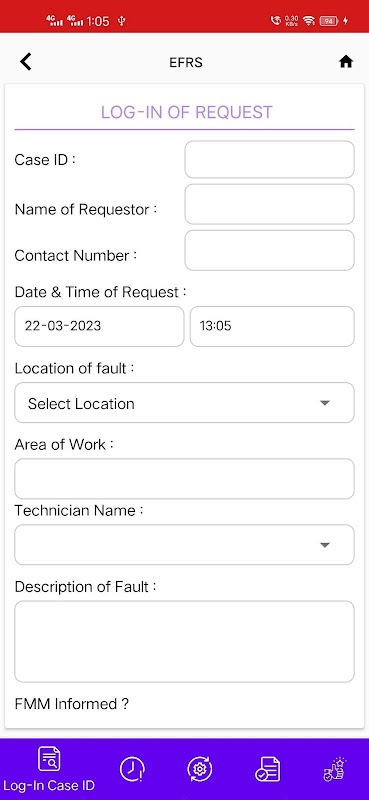Open the Technician Name dropdown arrow

[325, 545]
